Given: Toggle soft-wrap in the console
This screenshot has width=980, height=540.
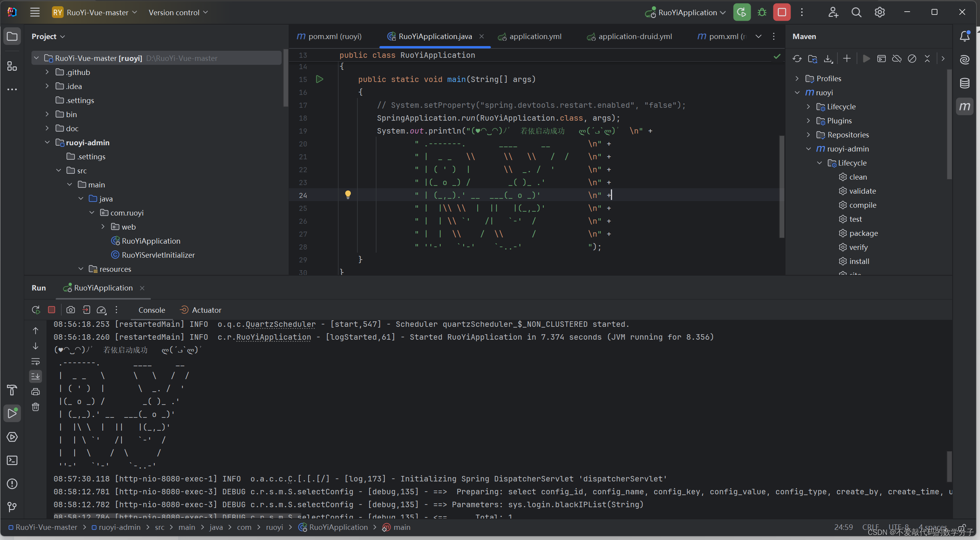Looking at the screenshot, I should click(x=36, y=362).
